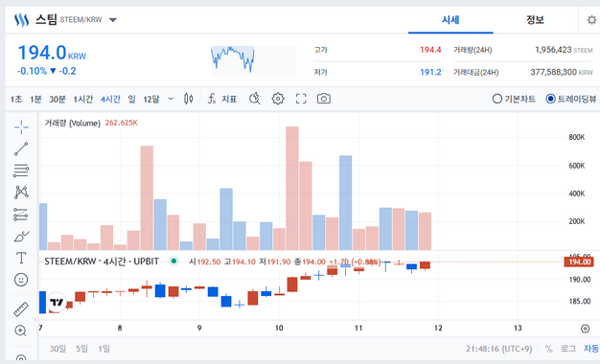Image resolution: width=600 pixels, height=364 pixels.
Task: Switch to the 정보 tab
Action: 535,20
